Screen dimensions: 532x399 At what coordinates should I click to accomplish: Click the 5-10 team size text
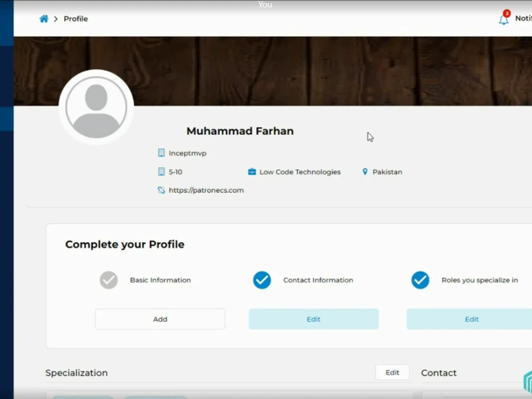[176, 172]
